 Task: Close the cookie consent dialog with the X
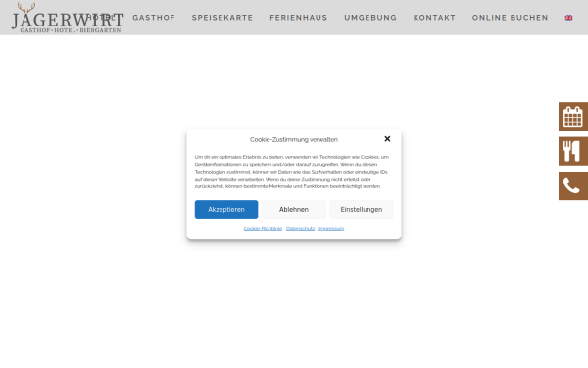point(387,139)
